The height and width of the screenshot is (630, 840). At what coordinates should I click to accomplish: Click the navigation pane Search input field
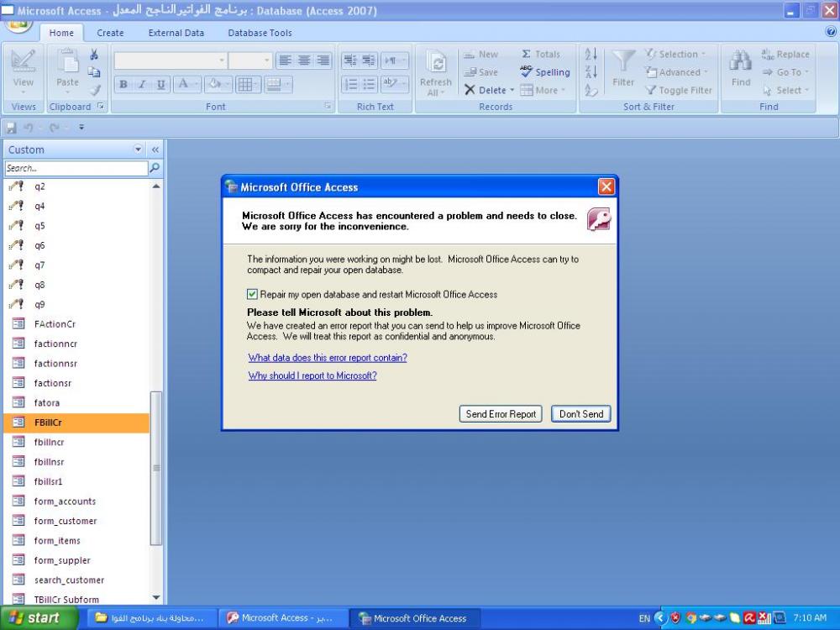point(76,168)
